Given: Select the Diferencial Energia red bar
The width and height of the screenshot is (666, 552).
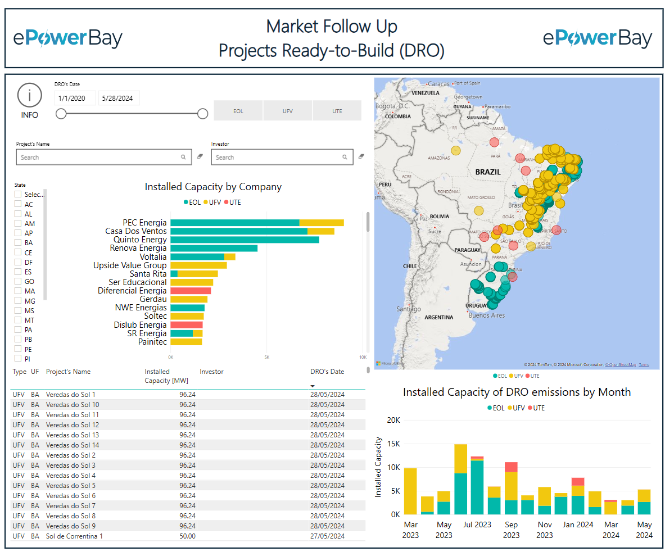Looking at the screenshot, I should coord(191,290).
